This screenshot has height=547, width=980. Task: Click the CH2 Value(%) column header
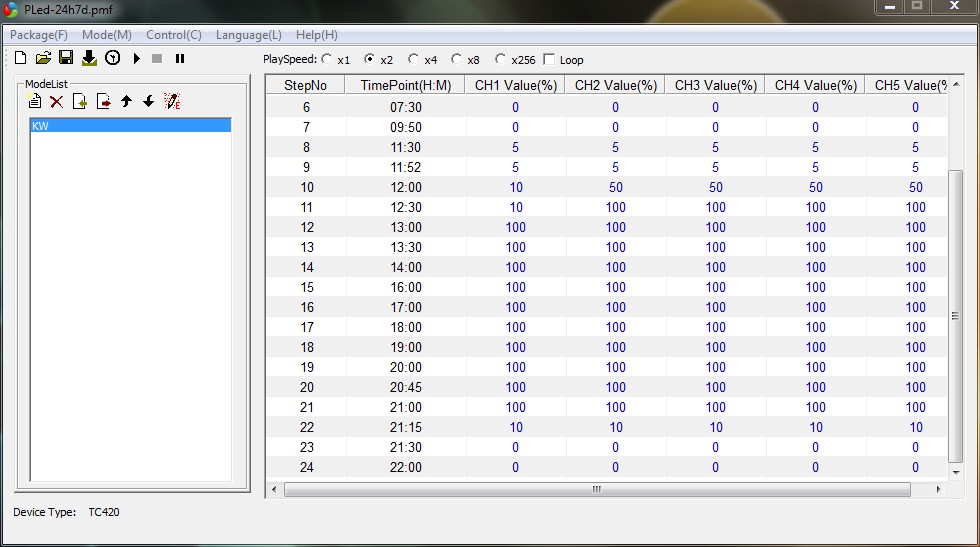(616, 85)
